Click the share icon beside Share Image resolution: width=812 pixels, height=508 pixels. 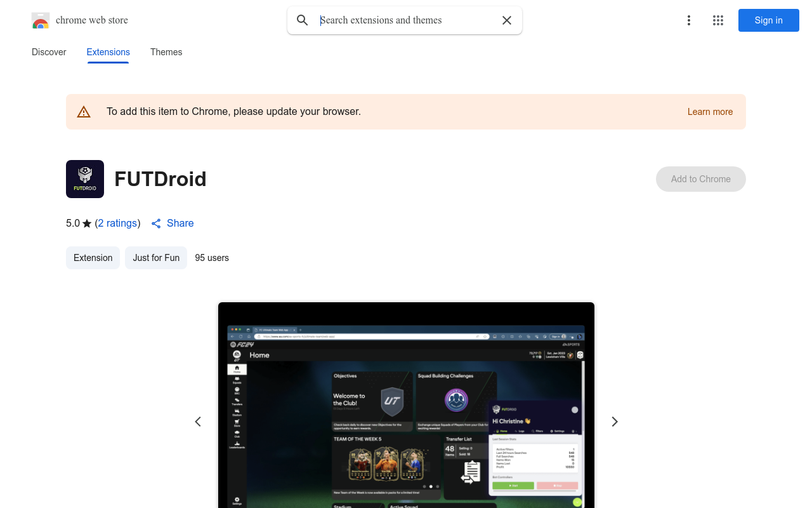tap(156, 224)
